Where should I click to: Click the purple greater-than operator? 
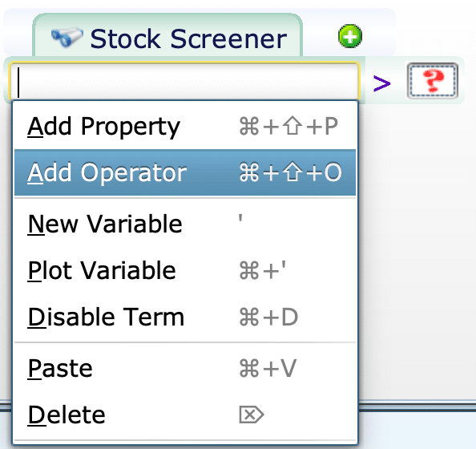(381, 83)
